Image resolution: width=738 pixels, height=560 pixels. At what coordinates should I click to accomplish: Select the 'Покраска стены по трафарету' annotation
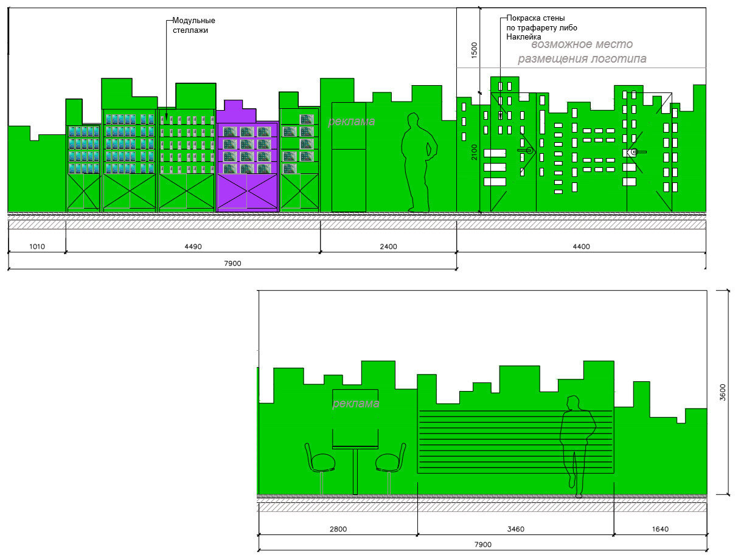pos(541,27)
